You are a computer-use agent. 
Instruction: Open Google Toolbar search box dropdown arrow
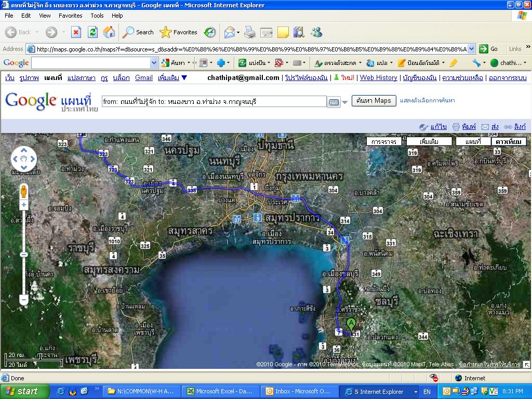pyautogui.click(x=154, y=63)
